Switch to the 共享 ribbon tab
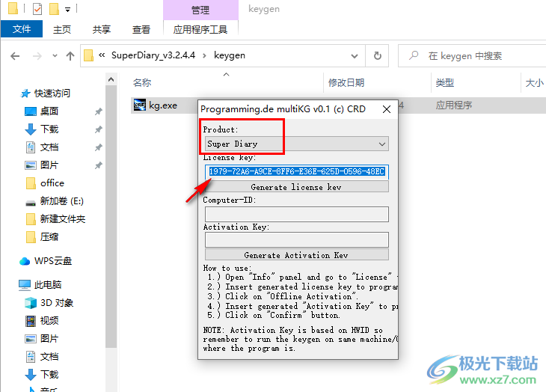546x392 pixels. click(x=102, y=29)
